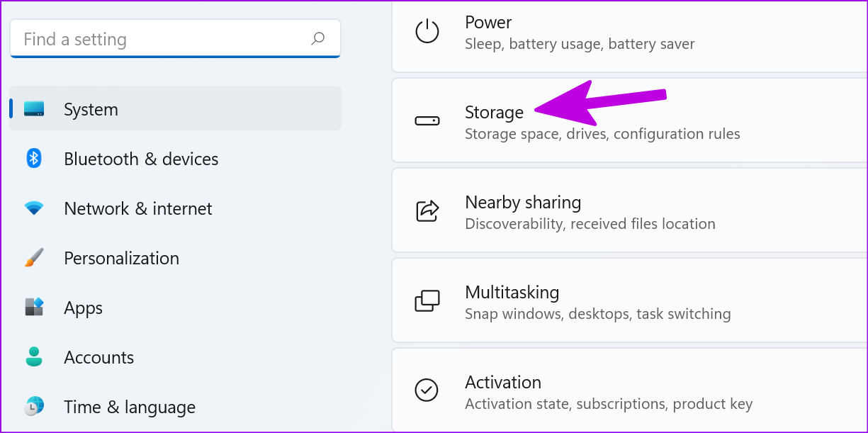Open the Activation settings heading
The image size is (868, 433).
(503, 382)
